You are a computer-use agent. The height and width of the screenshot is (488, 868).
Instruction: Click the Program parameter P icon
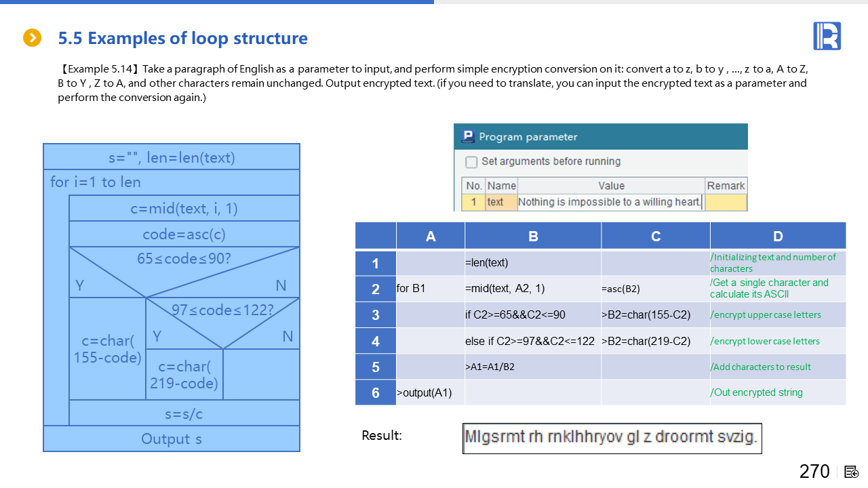(x=467, y=136)
